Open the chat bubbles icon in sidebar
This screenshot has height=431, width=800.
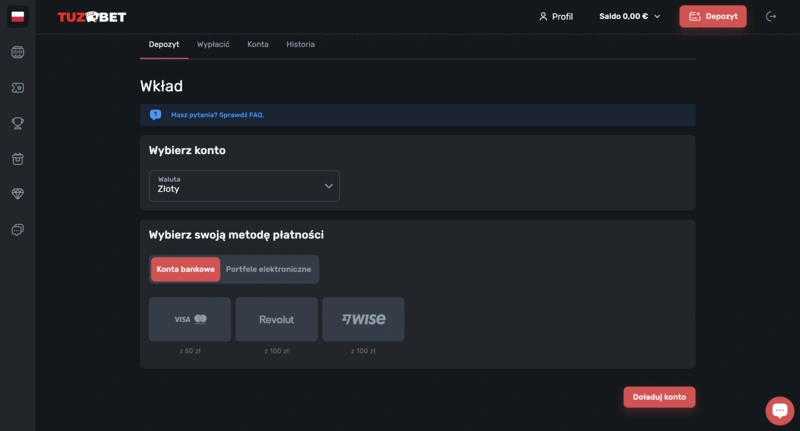point(17,230)
